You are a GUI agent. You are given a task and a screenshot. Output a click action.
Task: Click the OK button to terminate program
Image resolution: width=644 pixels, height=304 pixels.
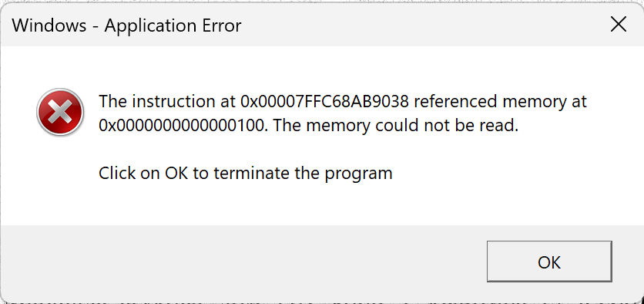point(549,262)
